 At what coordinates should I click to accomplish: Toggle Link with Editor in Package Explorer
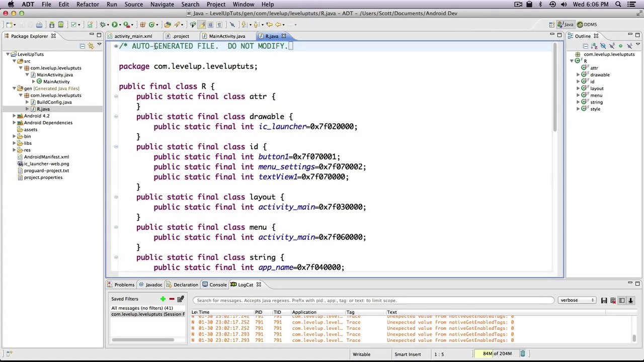point(91,46)
